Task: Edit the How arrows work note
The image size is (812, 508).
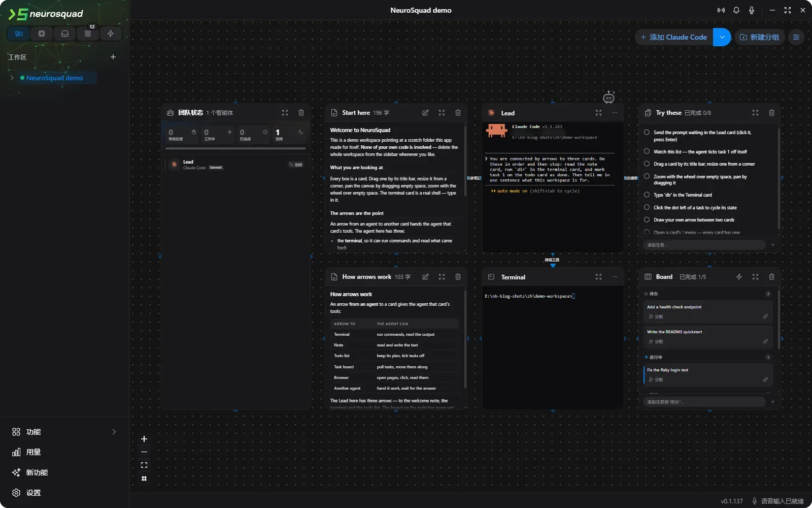Action: point(425,277)
